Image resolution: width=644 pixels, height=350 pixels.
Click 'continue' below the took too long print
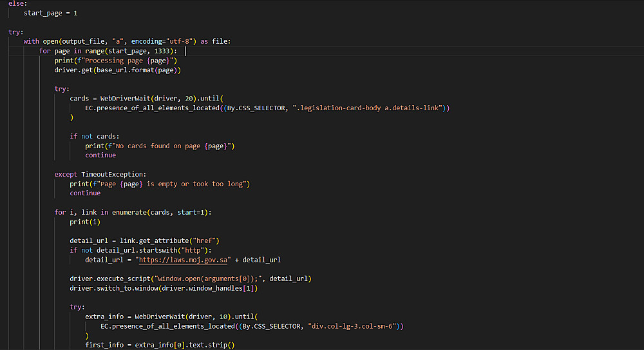[85, 193]
